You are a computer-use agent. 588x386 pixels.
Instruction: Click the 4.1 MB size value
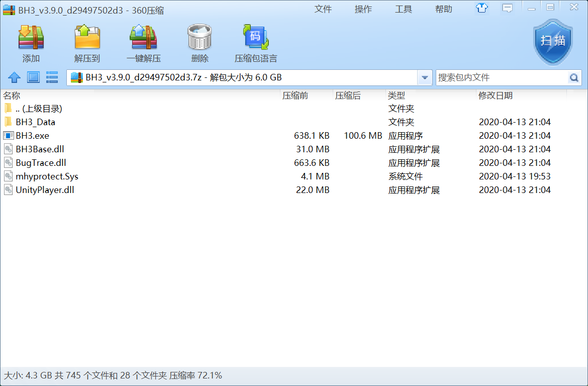(x=315, y=176)
